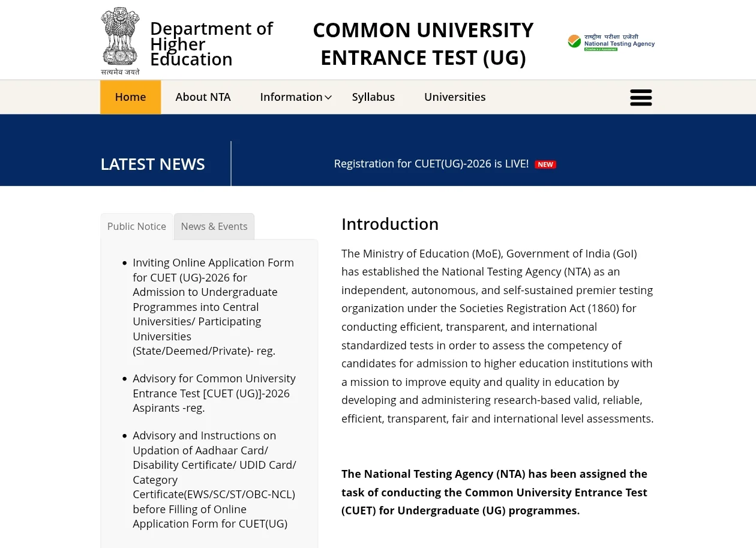Image resolution: width=756 pixels, height=548 pixels.
Task: Click the Department of Higher Education text
Action: (211, 44)
